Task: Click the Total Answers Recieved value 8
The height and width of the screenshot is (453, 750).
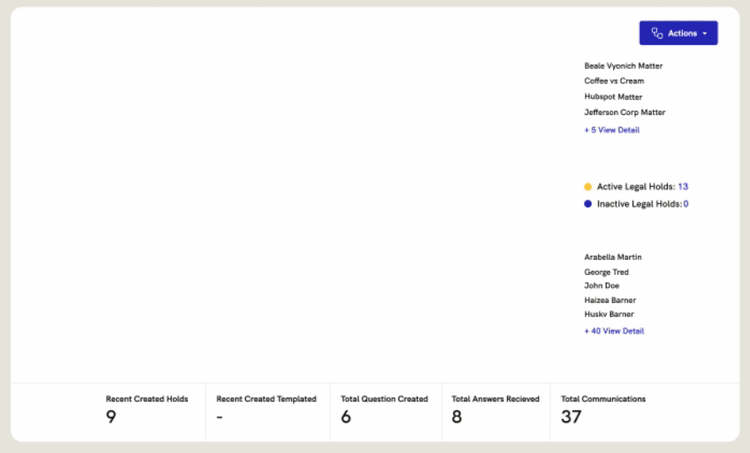Action: 457,417
